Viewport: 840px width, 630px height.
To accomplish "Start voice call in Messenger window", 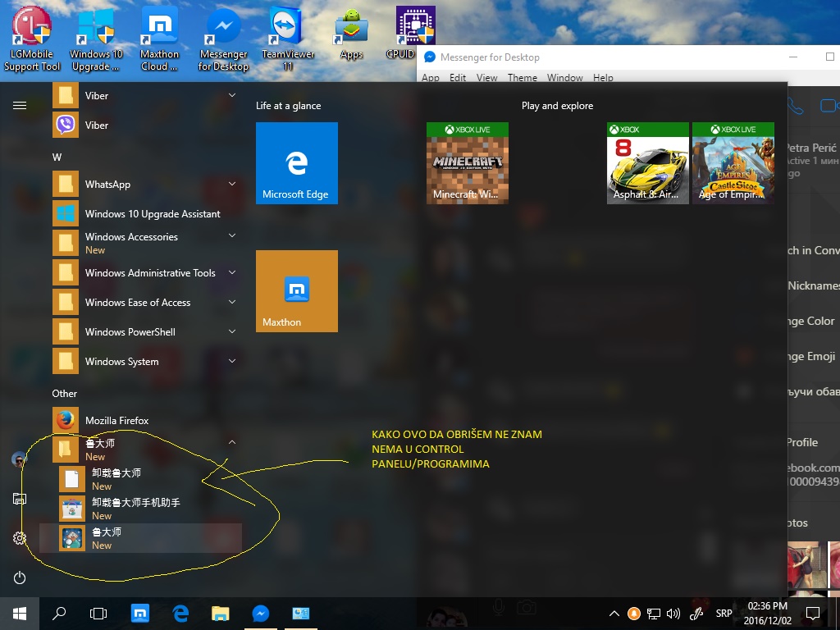I will pos(796,106).
